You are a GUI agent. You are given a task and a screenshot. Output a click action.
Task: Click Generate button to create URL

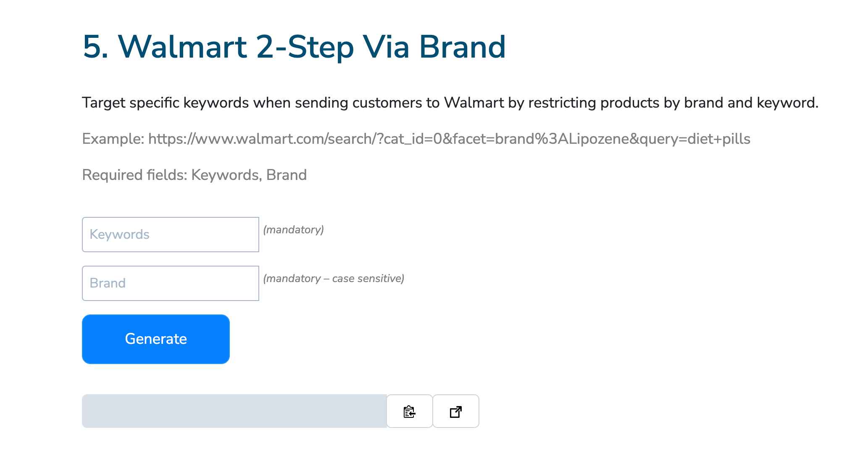click(x=155, y=338)
